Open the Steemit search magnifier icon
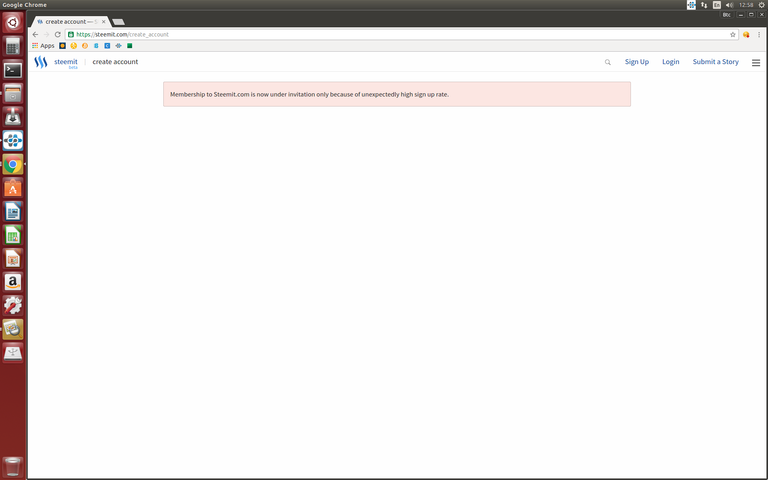Viewport: 768px width, 480px height. 607,62
